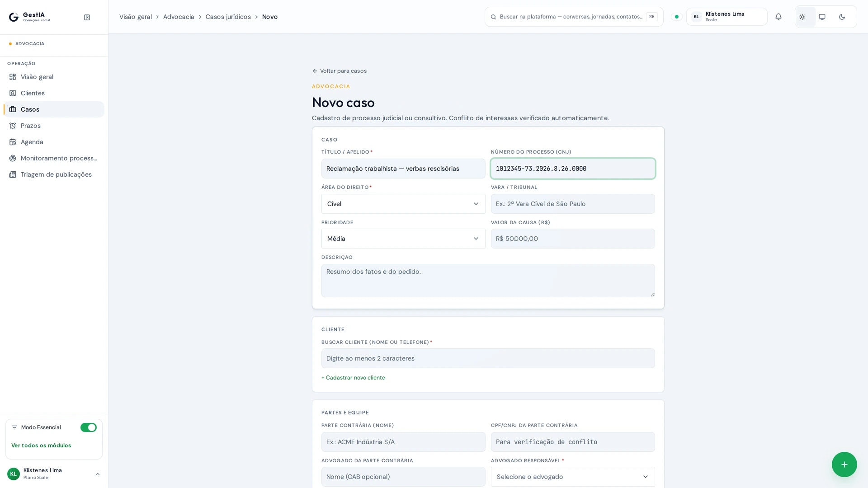Screen dimensions: 868x488
Task: Open Clientes in the sidebar
Action: click(54, 93)
